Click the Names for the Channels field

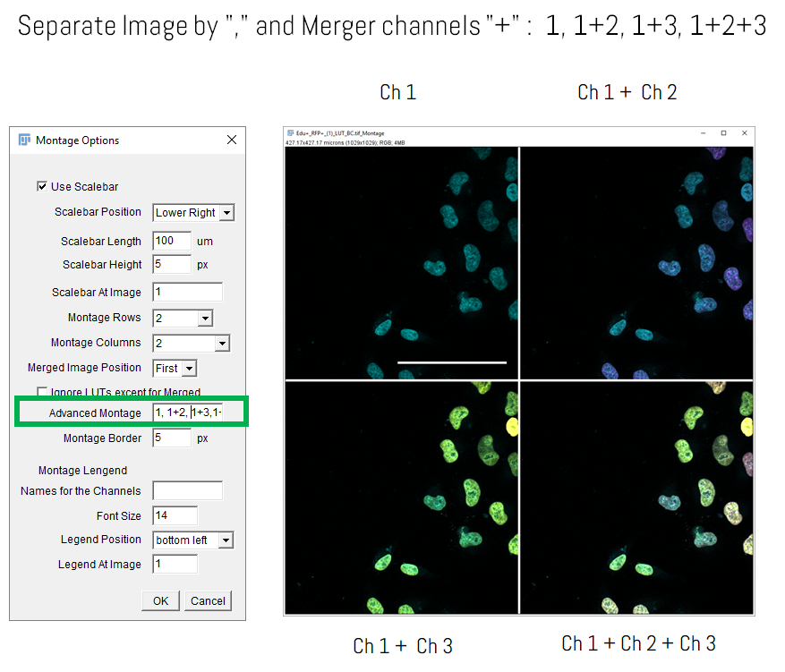(x=187, y=490)
